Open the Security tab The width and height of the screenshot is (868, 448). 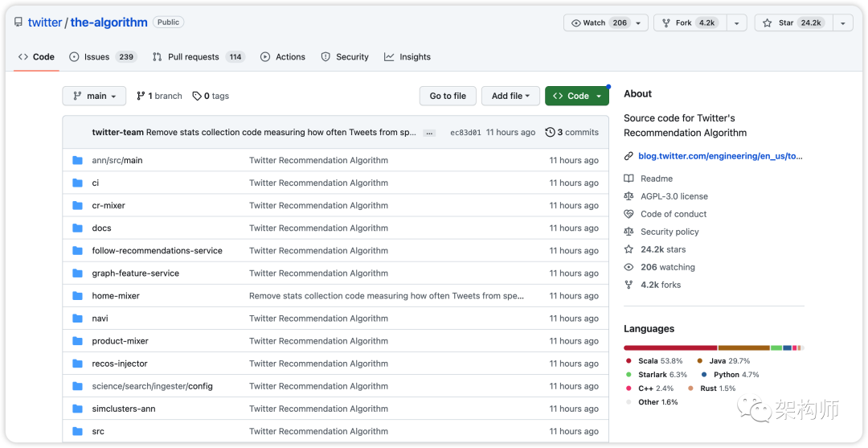(x=345, y=56)
